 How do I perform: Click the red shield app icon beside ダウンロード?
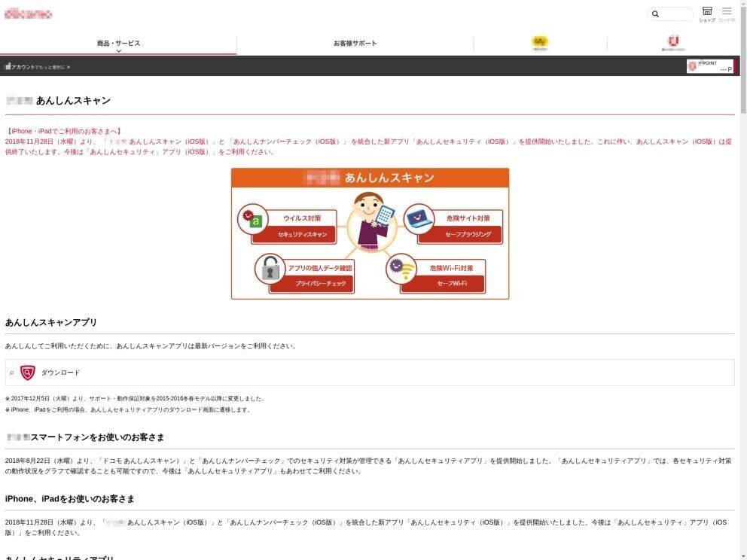click(x=28, y=373)
